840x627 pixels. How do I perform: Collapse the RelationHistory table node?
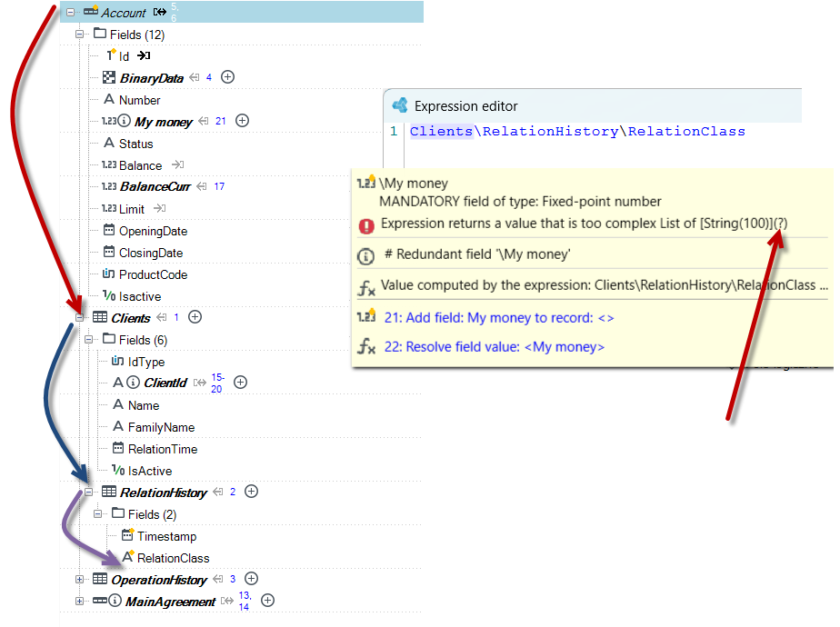88,493
